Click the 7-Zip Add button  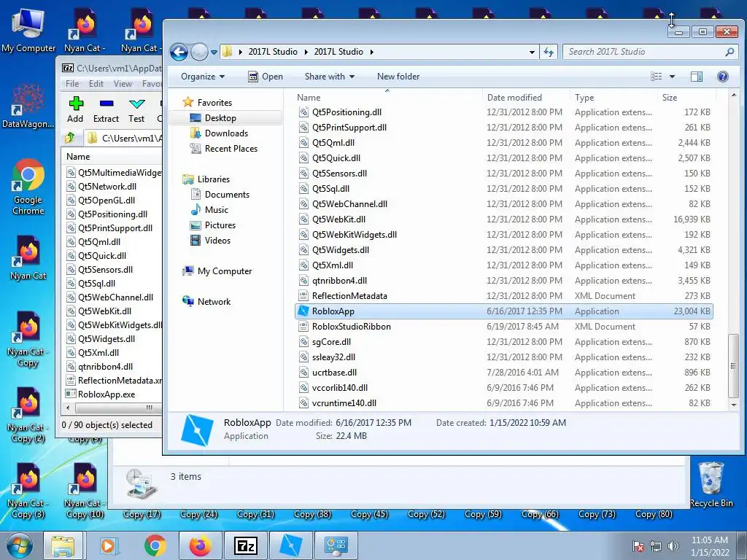click(75, 110)
